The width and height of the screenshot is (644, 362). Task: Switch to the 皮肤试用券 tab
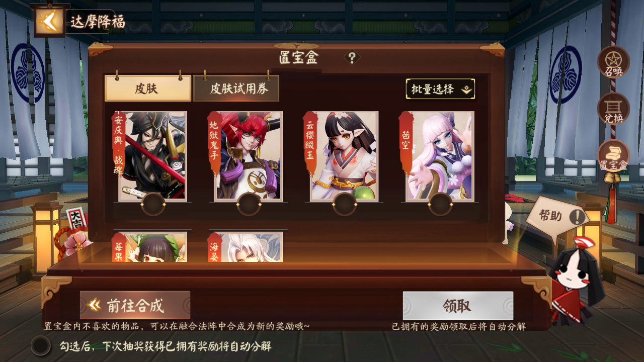point(236,88)
